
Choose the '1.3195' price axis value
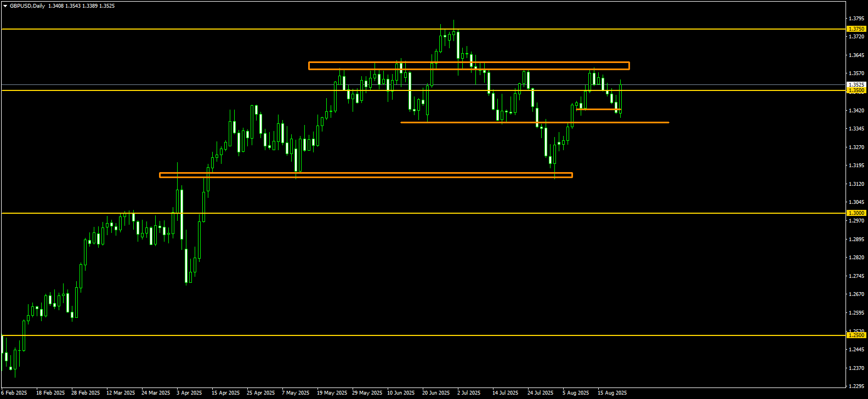(x=856, y=166)
